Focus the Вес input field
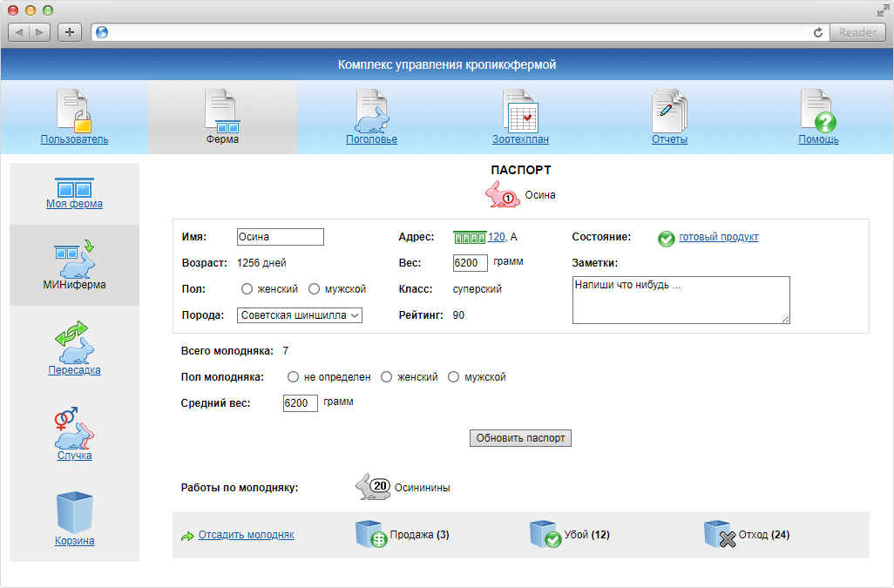The image size is (894, 588). point(471,263)
